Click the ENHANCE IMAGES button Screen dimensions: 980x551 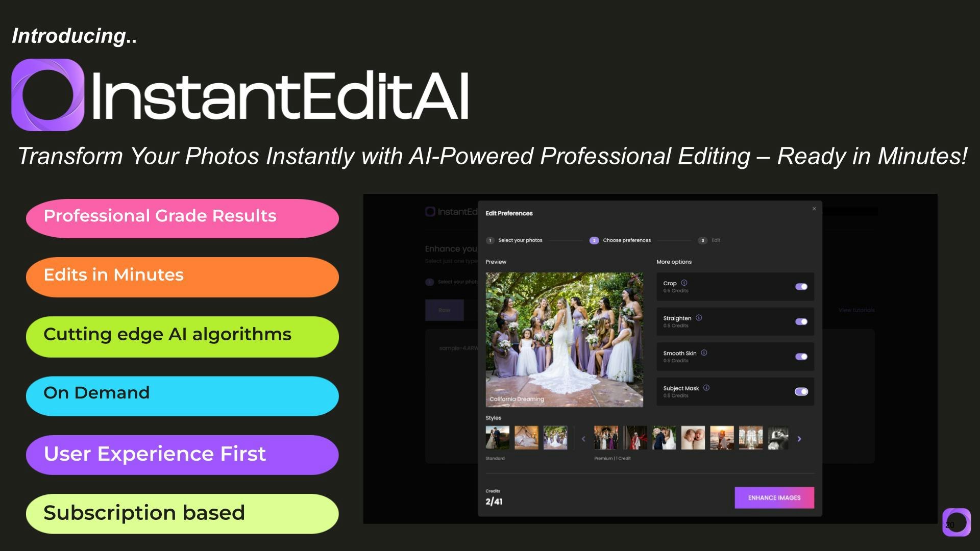click(774, 497)
